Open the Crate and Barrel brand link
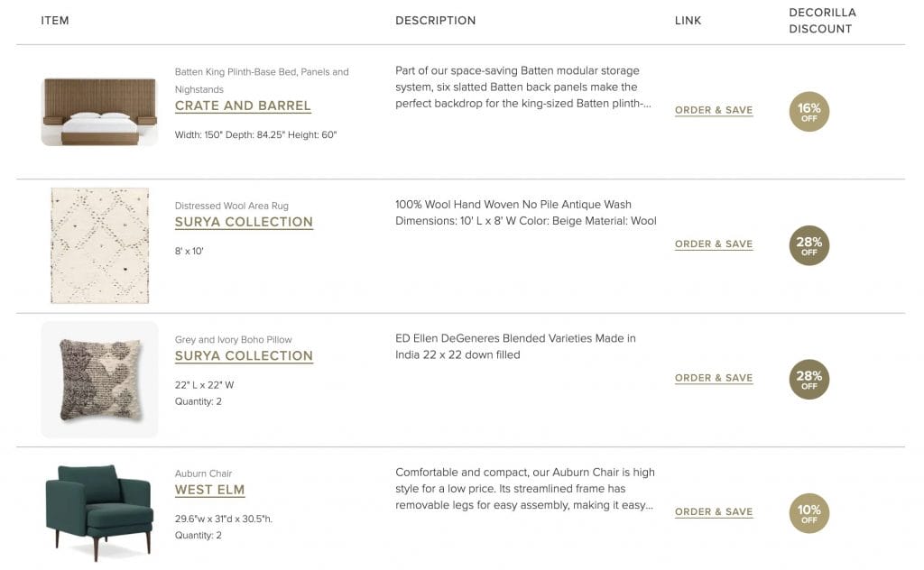 coord(243,106)
